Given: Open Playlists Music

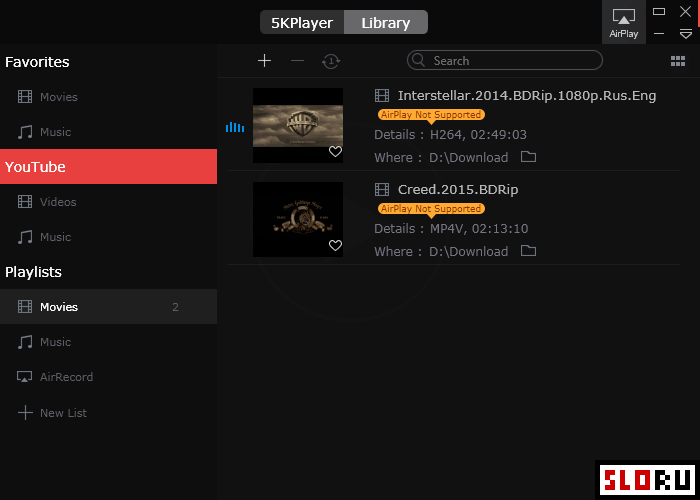Looking at the screenshot, I should tap(108, 342).
